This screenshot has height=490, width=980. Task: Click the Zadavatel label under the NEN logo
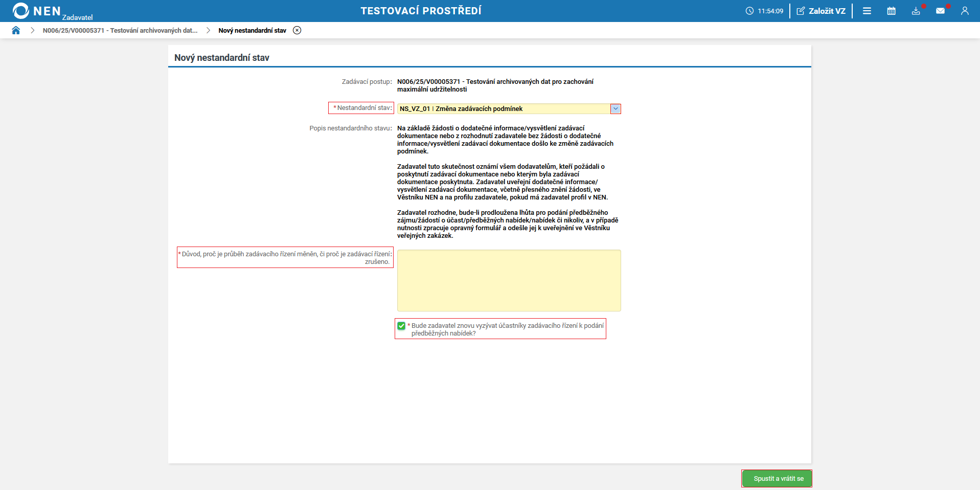coord(78,16)
